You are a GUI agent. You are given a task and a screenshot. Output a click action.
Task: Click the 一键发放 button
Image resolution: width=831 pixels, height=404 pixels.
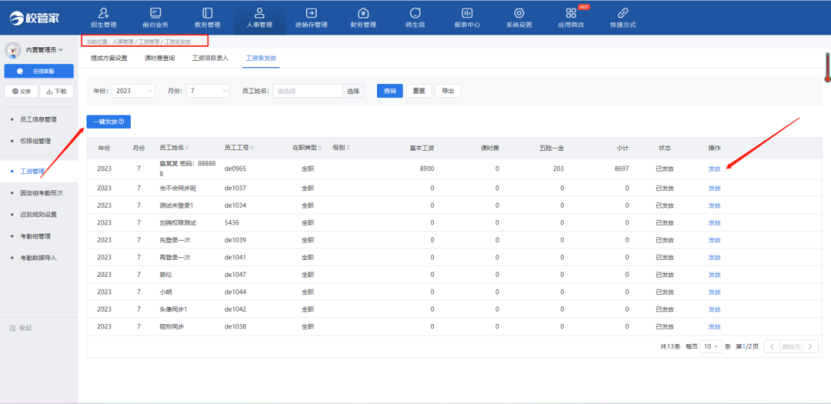pos(109,121)
